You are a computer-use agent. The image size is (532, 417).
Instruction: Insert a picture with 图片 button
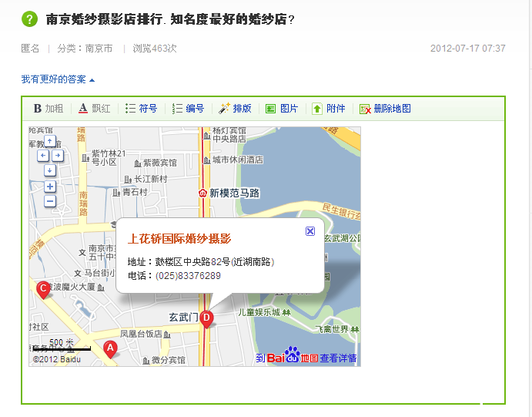point(282,109)
